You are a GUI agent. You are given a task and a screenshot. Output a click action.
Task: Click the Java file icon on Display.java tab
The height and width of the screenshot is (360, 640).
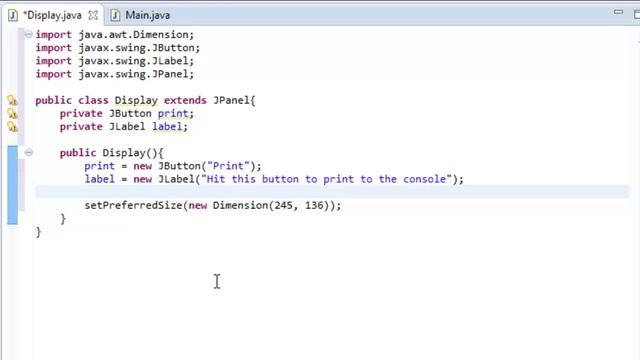[x=13, y=16]
